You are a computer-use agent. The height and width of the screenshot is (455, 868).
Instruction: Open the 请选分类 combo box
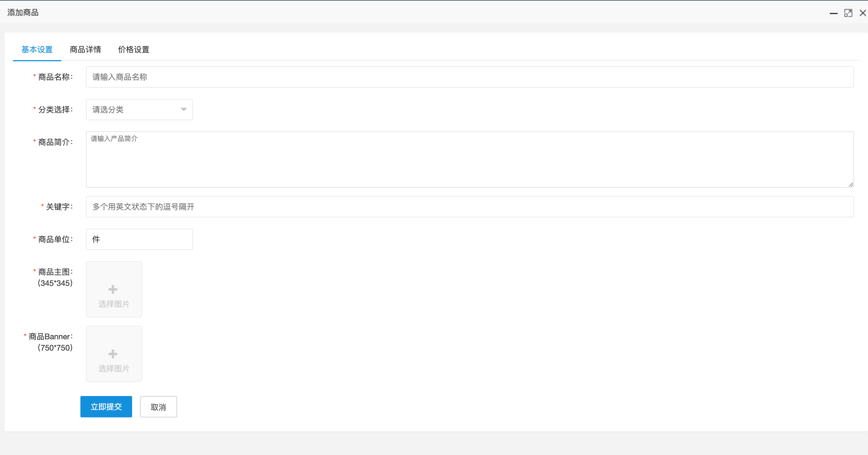coord(139,110)
